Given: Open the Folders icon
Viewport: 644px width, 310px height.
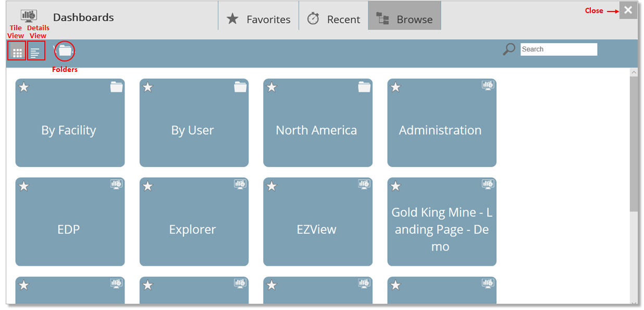Looking at the screenshot, I should pos(64,50).
